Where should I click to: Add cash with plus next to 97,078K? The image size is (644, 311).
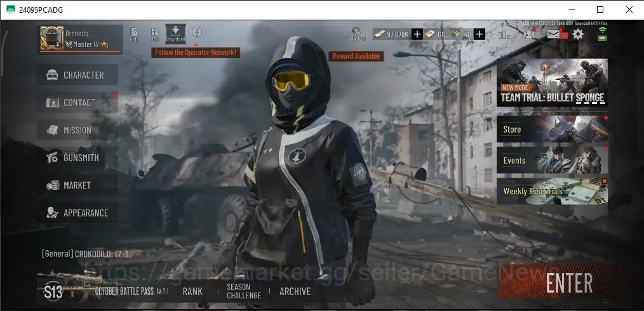point(417,34)
